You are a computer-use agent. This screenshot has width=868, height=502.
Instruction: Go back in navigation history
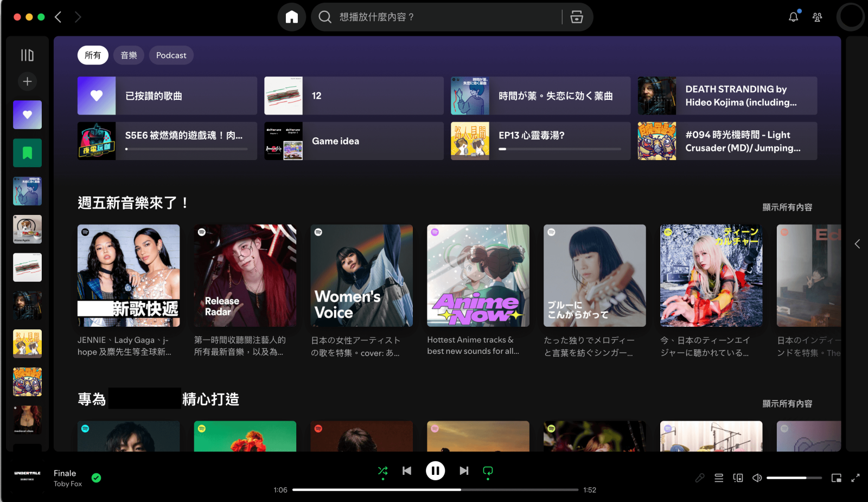pos(58,17)
